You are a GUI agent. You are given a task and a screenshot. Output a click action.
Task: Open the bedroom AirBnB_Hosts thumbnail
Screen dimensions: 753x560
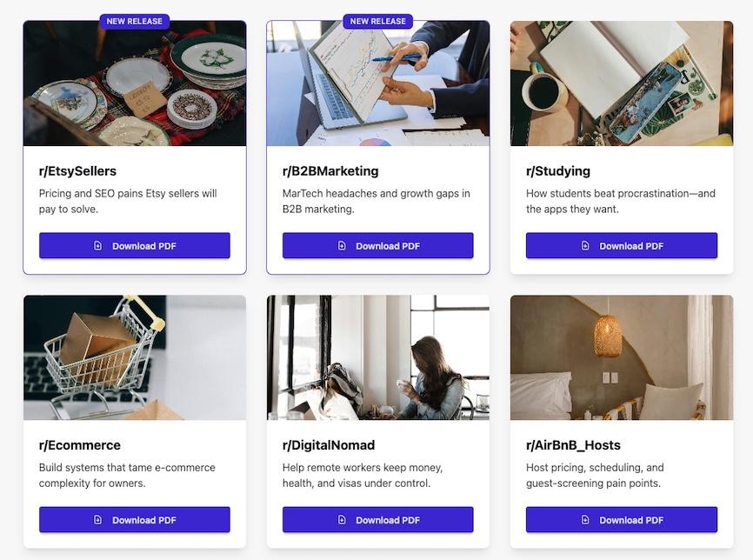pyautogui.click(x=622, y=357)
